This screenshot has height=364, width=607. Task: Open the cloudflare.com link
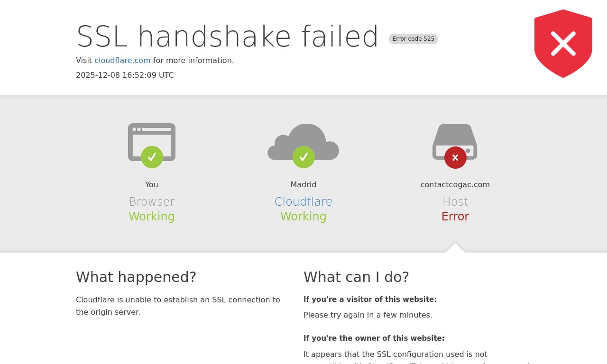click(x=122, y=61)
